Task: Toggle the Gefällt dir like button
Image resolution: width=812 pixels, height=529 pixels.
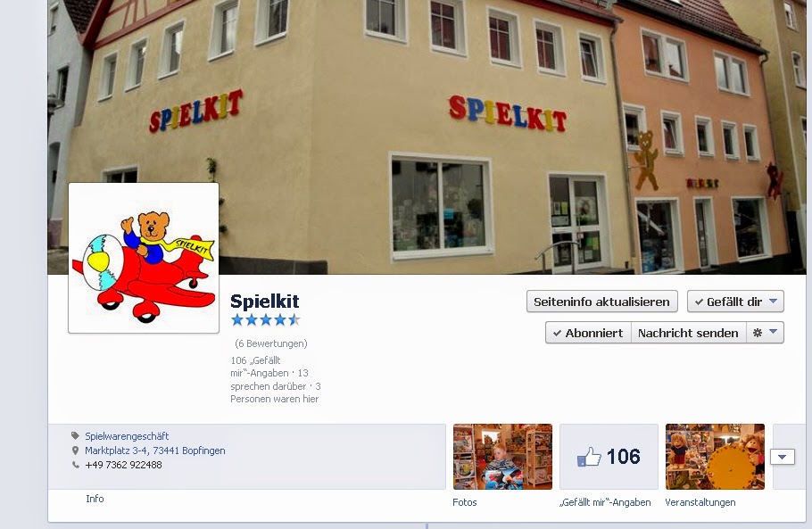Action: [x=735, y=302]
